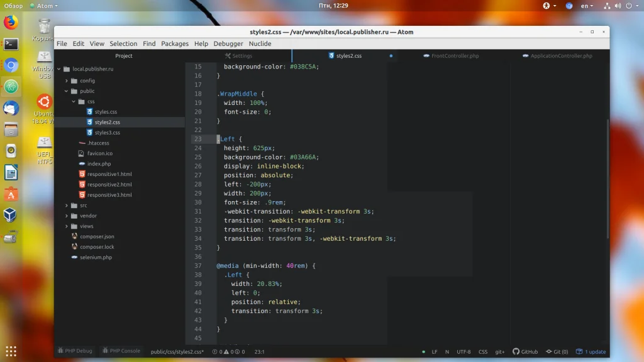Open responsive1.html in the tree
644x362 pixels.
[x=109, y=174]
